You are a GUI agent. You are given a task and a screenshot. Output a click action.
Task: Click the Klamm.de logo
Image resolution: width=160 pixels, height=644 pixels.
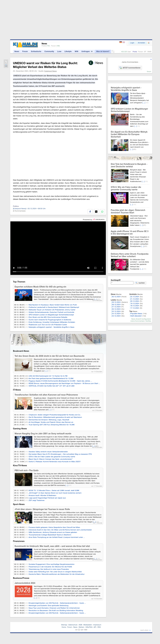(25, 45)
